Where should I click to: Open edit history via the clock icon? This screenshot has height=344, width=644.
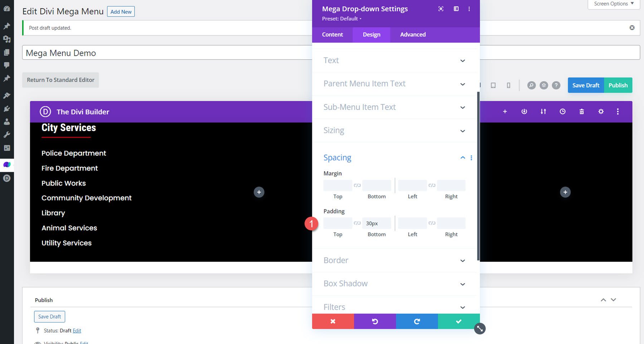pyautogui.click(x=562, y=111)
